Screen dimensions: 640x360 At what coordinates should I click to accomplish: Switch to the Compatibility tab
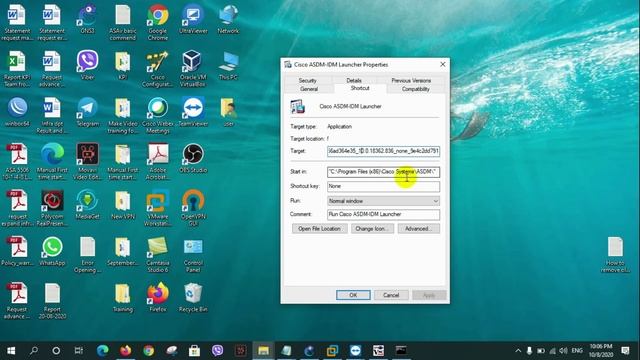point(416,89)
